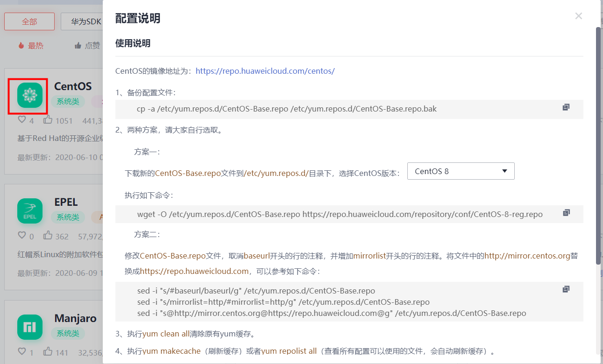
Task: Click the cp -a backup command text
Action: [x=287, y=109]
